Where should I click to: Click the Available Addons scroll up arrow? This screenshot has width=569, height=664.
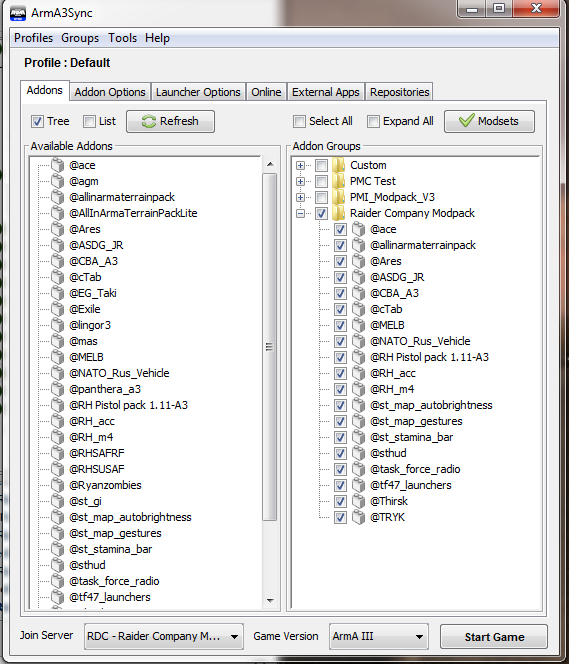pyautogui.click(x=271, y=164)
